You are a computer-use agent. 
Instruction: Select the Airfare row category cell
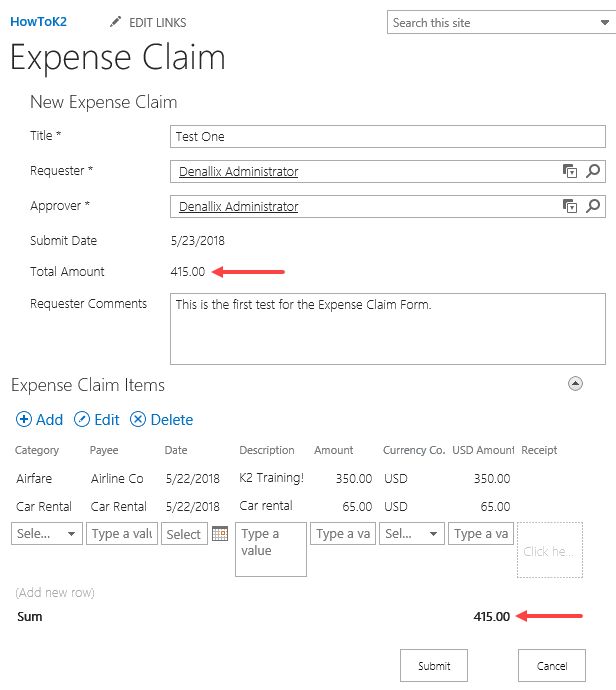34,478
